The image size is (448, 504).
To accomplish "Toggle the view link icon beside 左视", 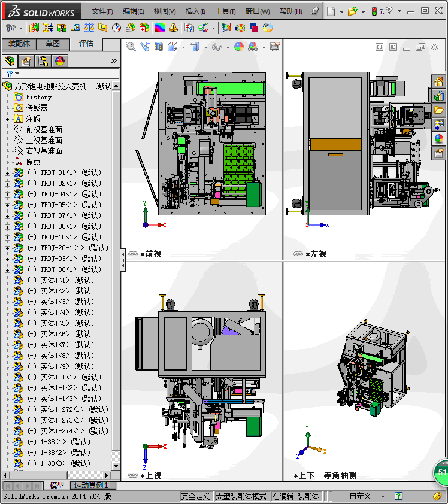I will (298, 254).
